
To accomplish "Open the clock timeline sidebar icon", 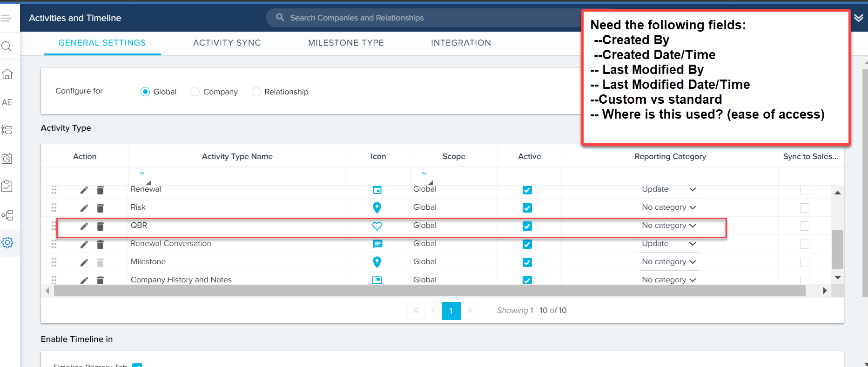I will click(7, 158).
